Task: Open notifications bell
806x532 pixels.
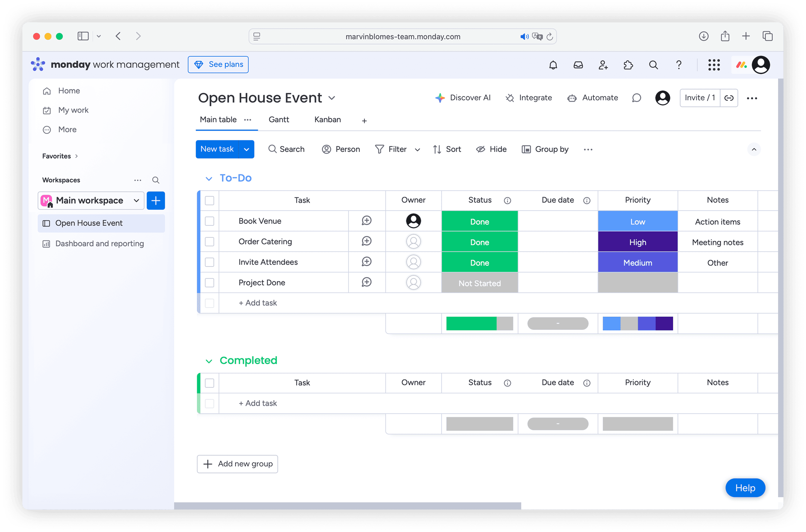Action: point(553,65)
